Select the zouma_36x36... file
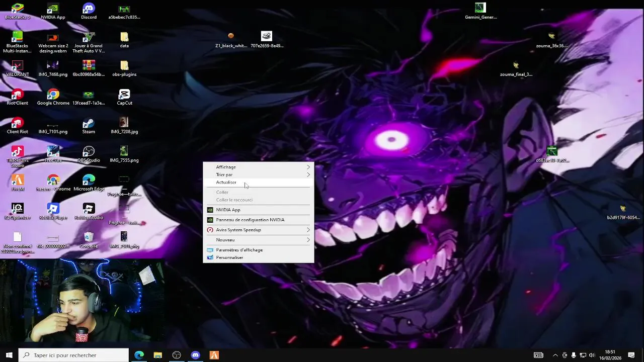Image resolution: width=644 pixels, height=362 pixels. point(552,40)
